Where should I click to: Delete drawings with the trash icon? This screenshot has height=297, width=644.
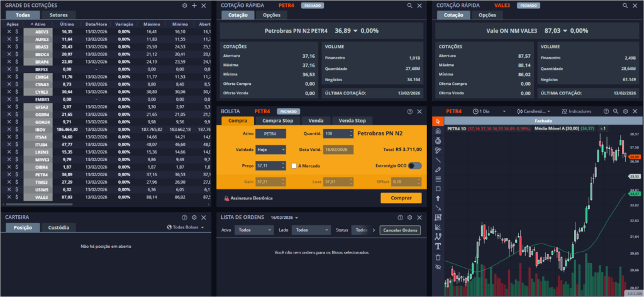pos(438,257)
